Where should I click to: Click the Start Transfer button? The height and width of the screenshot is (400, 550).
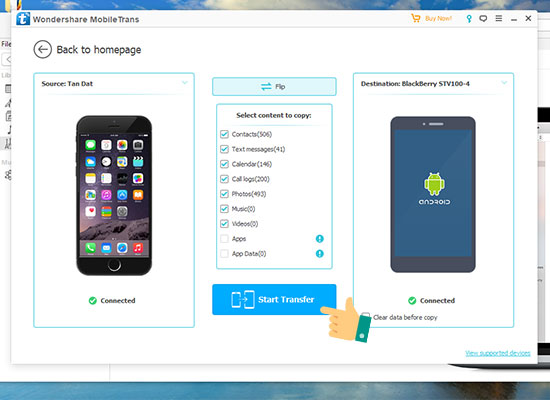tap(274, 299)
